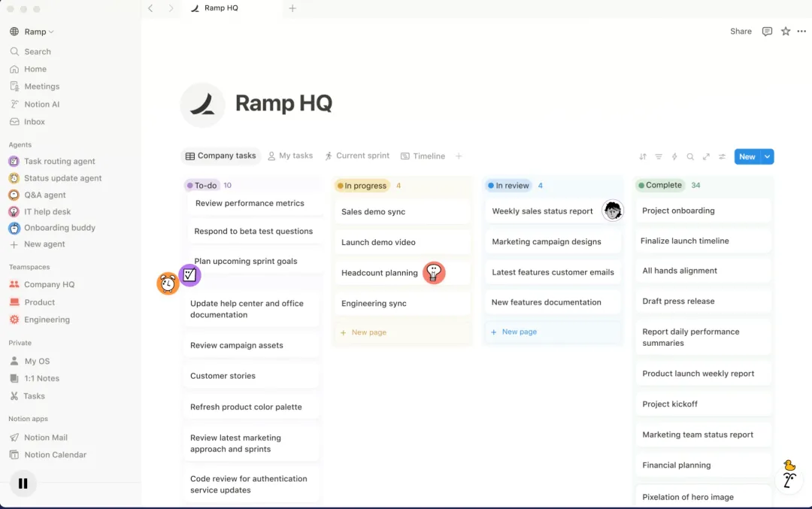The image size is (812, 509).
Task: Switch to the Timeline view
Action: [x=423, y=156]
